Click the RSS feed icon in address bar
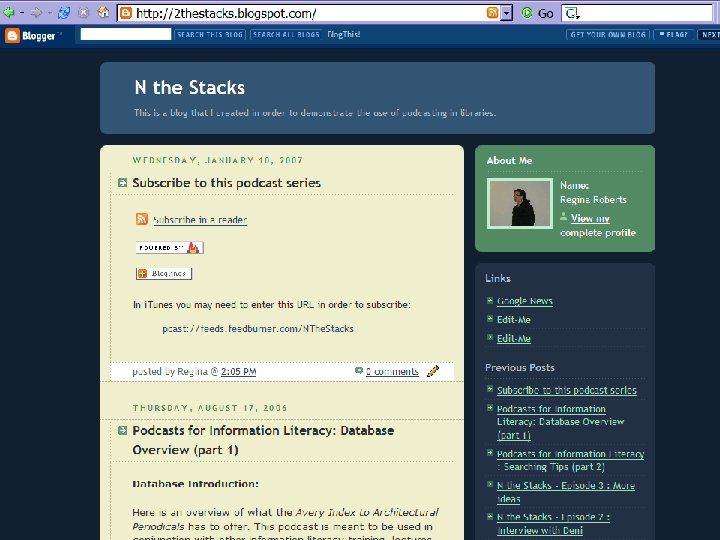This screenshot has height=540, width=720. click(x=492, y=13)
